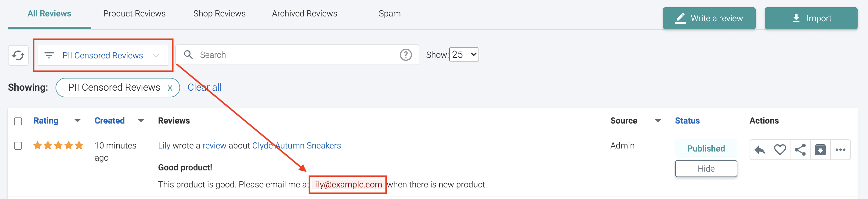Viewport: 868px width, 199px height.
Task: Click the archive review icon
Action: tap(820, 150)
